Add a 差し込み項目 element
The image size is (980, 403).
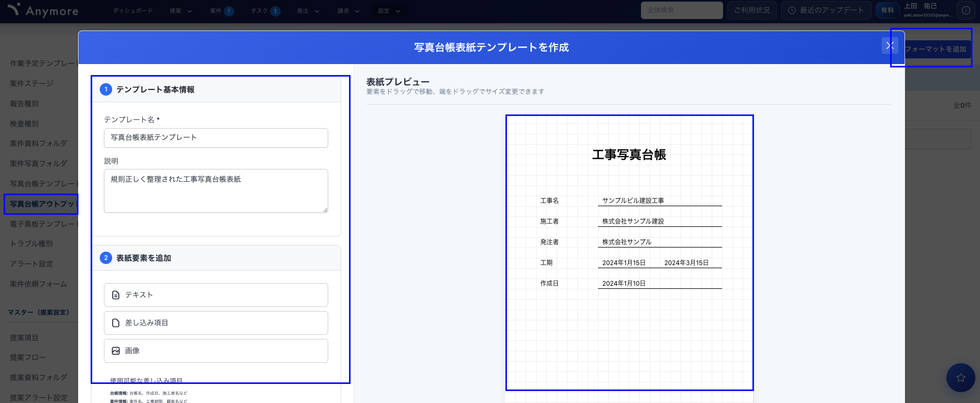(216, 323)
